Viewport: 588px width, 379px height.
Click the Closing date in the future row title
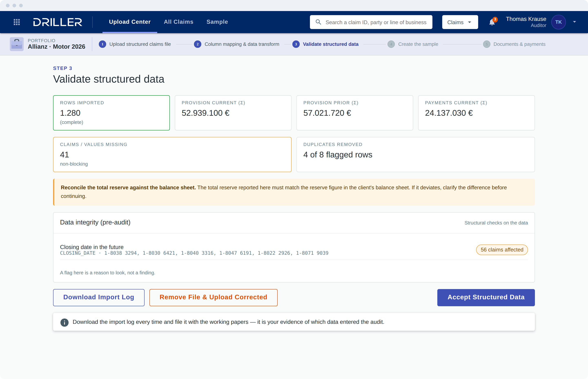pos(92,247)
